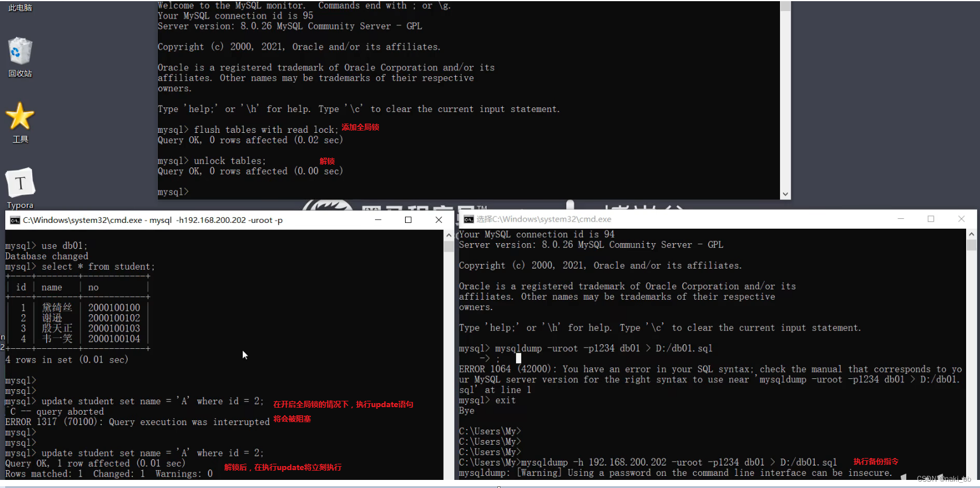The image size is (980, 488).
Task: Close the right cmd.exe window
Action: (x=962, y=219)
